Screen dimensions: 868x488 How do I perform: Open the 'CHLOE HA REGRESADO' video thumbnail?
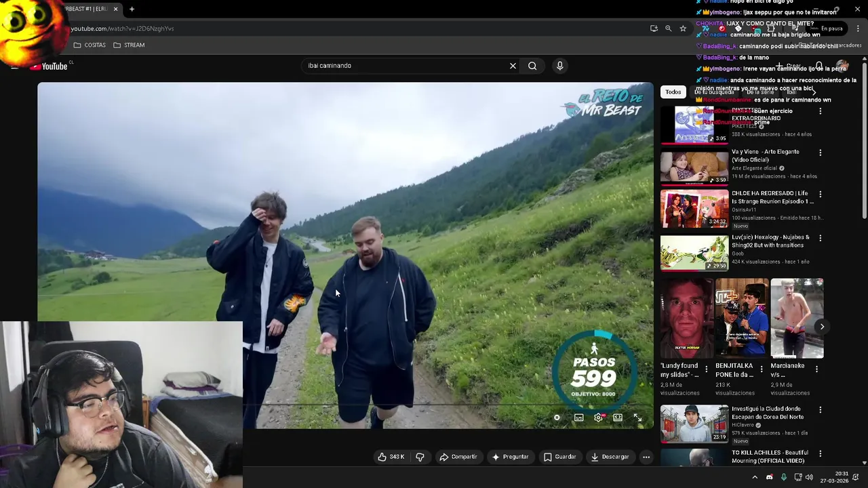(x=694, y=209)
